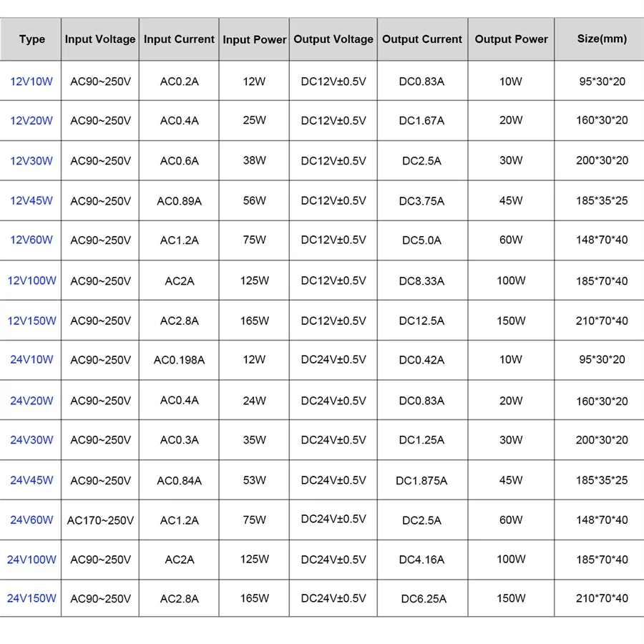Select the 12V100W type cell

coord(31,281)
